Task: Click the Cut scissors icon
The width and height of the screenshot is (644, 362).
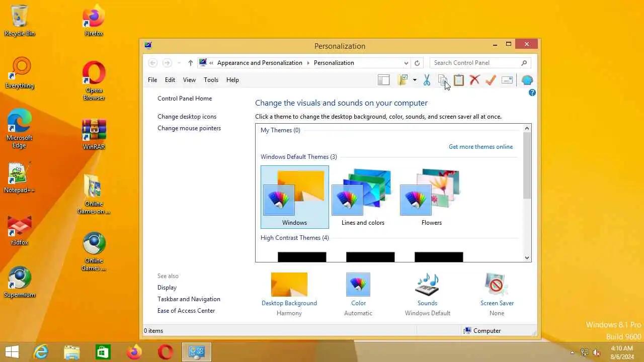Action: [427, 80]
